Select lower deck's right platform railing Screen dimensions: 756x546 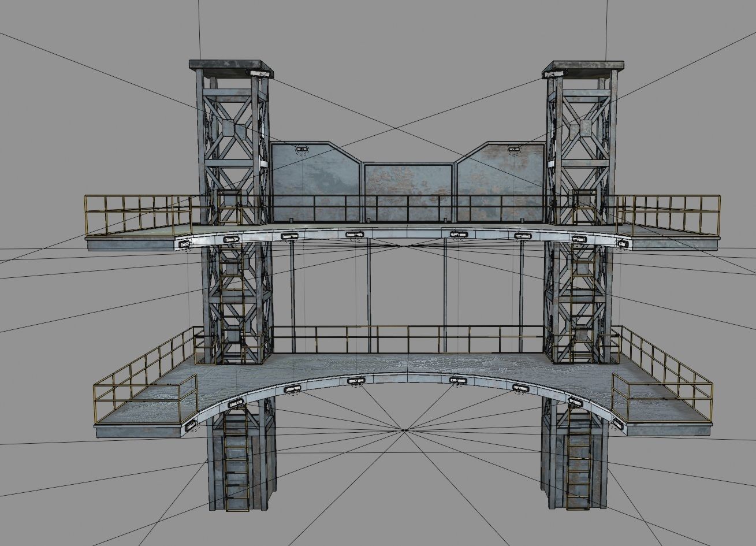(662, 376)
